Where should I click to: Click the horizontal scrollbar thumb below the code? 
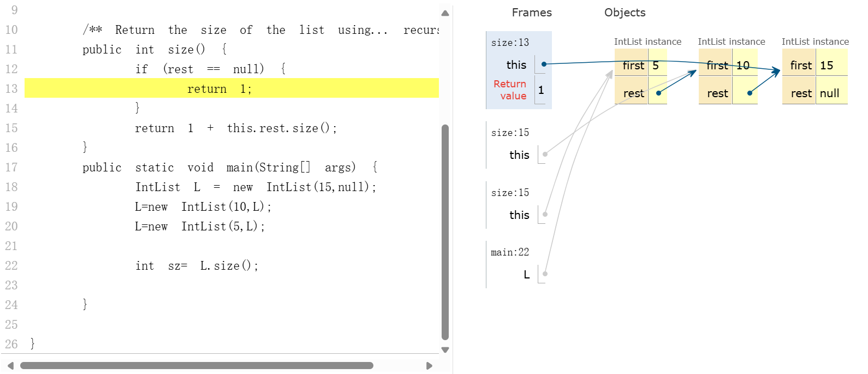(197, 366)
